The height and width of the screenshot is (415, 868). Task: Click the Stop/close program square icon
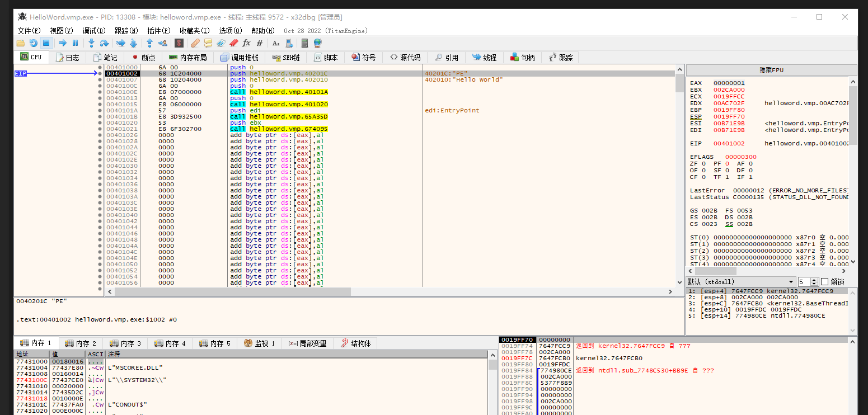[46, 43]
